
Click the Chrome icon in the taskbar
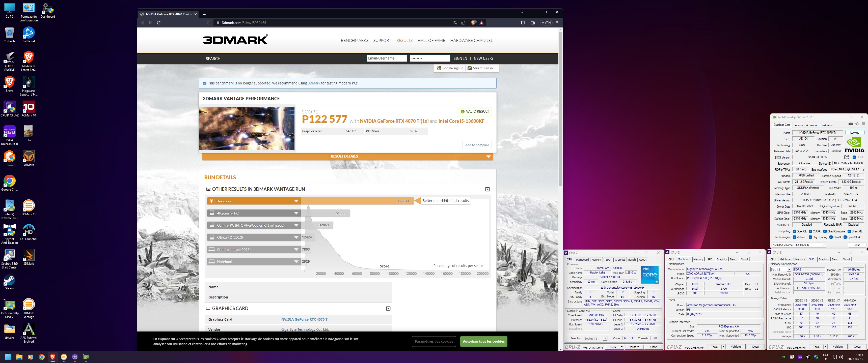[x=41, y=357]
